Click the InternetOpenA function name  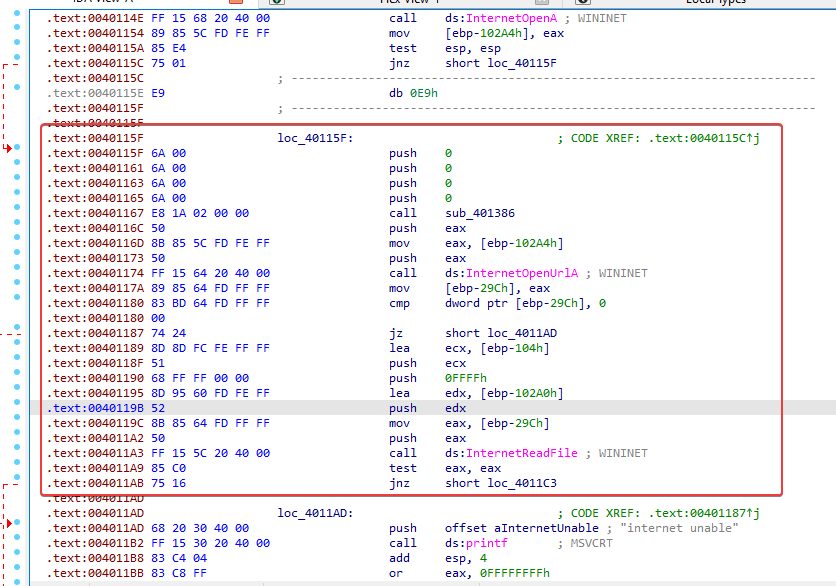(x=511, y=18)
